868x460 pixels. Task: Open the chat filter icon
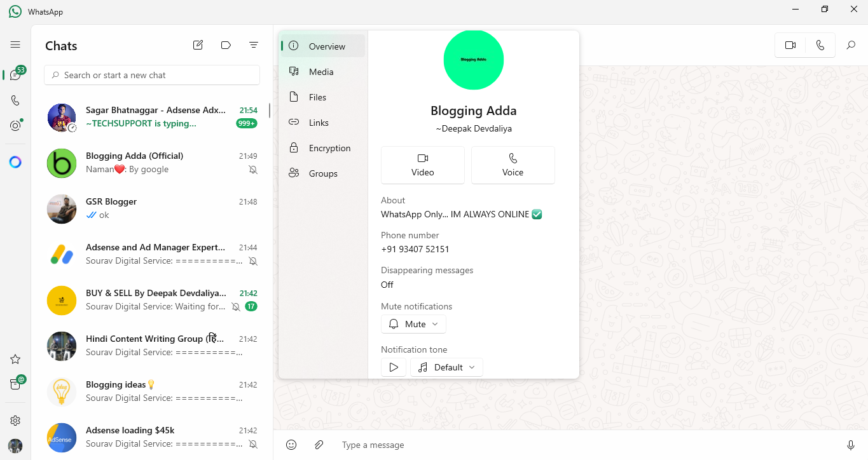pyautogui.click(x=254, y=45)
